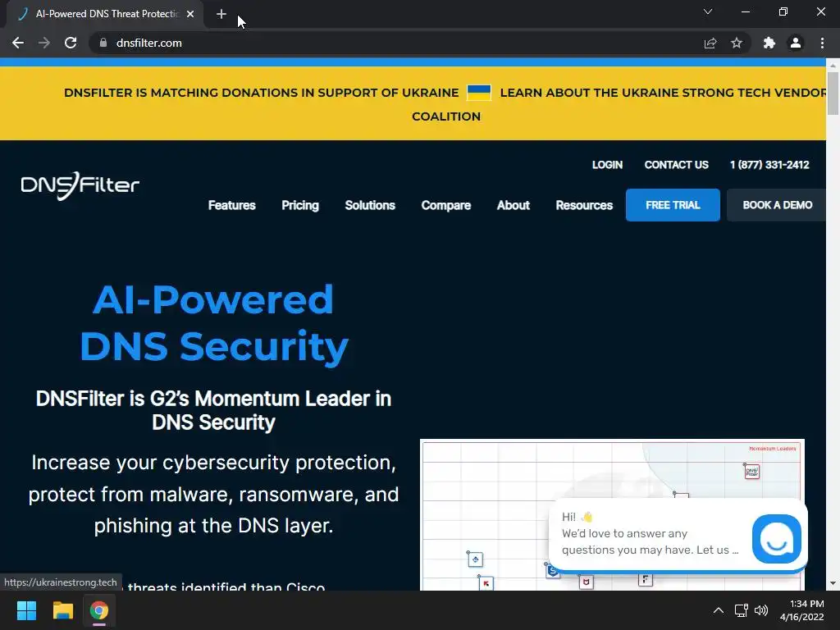
Task: Click the G2 Momentum grid image
Action: 612,514
